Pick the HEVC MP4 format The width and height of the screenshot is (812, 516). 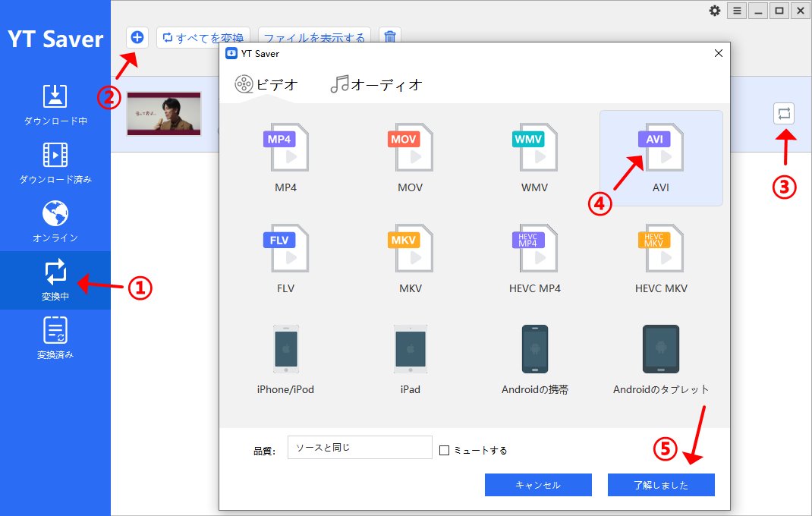(x=534, y=249)
